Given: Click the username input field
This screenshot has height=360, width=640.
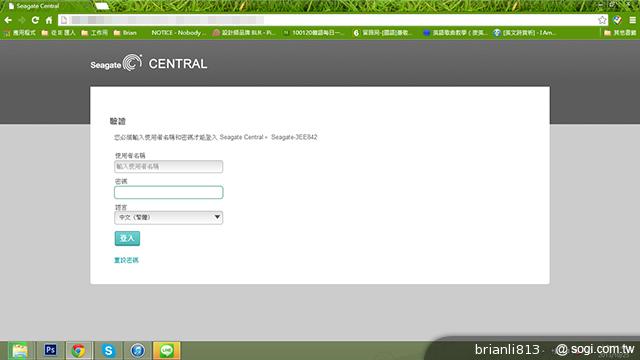Looking at the screenshot, I should click(x=169, y=167).
